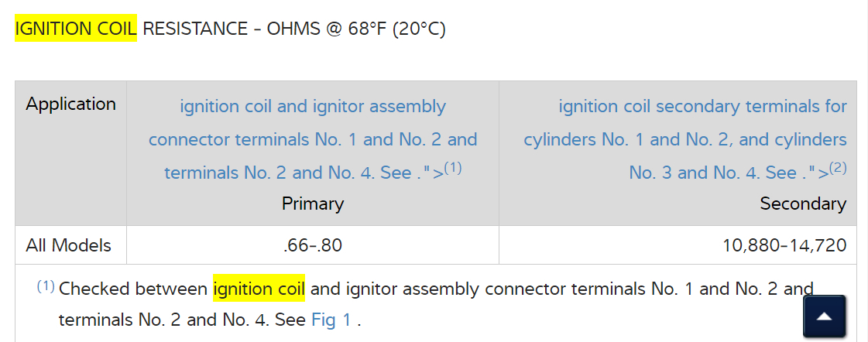Select the All Models row label
Screen dimensions: 868x342
click(x=68, y=245)
